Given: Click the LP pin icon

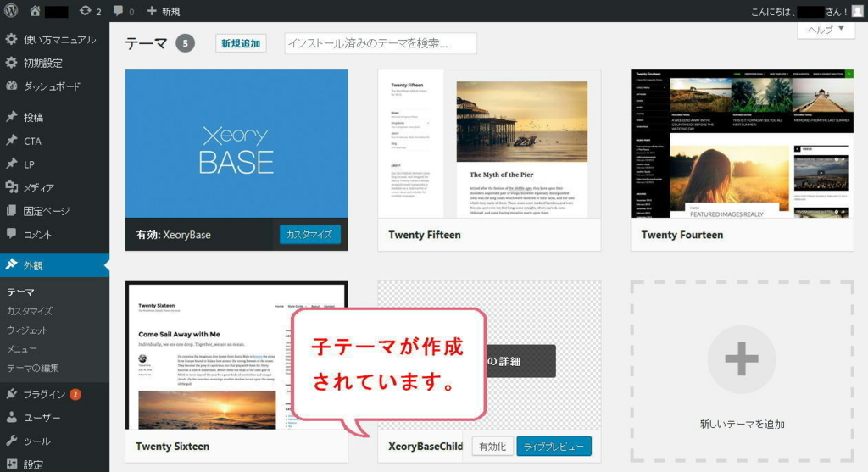Looking at the screenshot, I should [11, 164].
